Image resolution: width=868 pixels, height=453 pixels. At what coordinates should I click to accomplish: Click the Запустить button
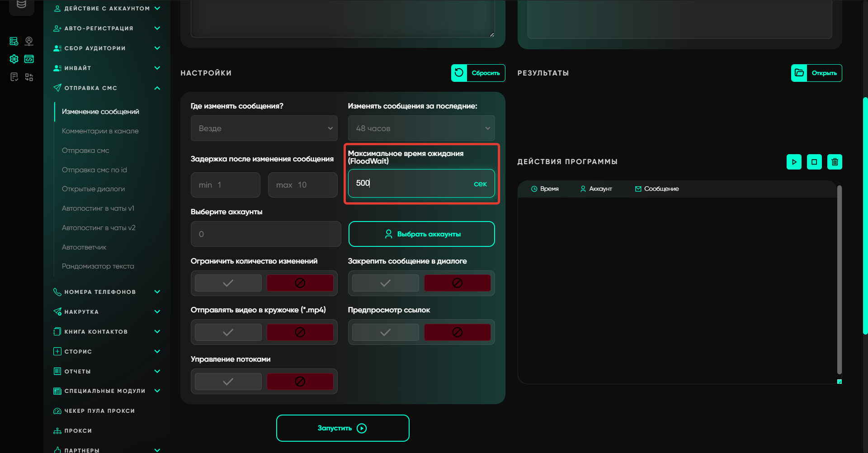click(x=343, y=428)
